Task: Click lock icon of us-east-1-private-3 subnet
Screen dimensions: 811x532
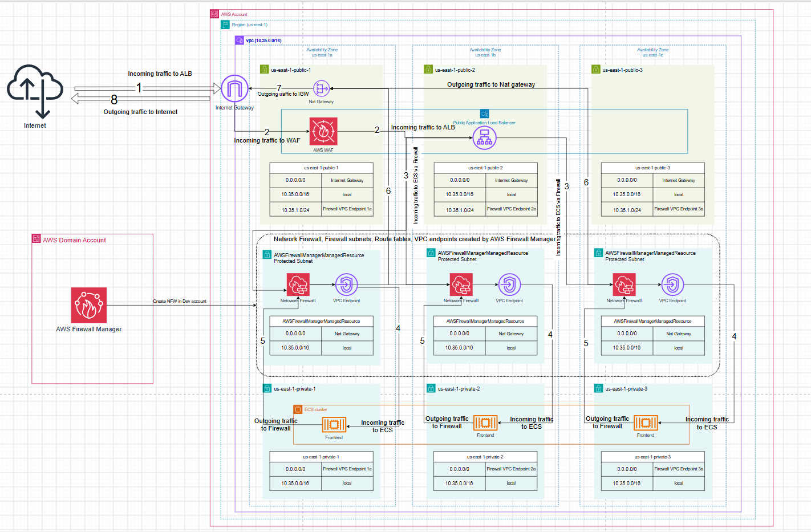Action: click(598, 388)
